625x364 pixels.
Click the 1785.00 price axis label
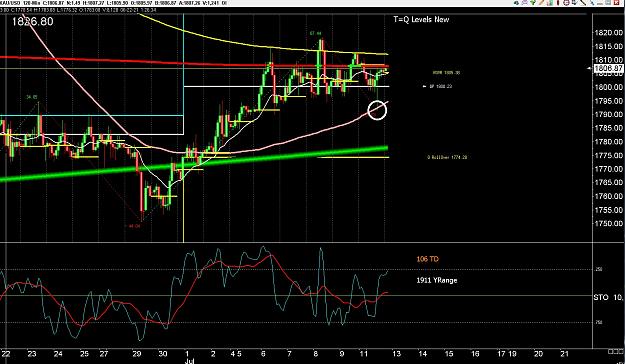click(x=608, y=128)
